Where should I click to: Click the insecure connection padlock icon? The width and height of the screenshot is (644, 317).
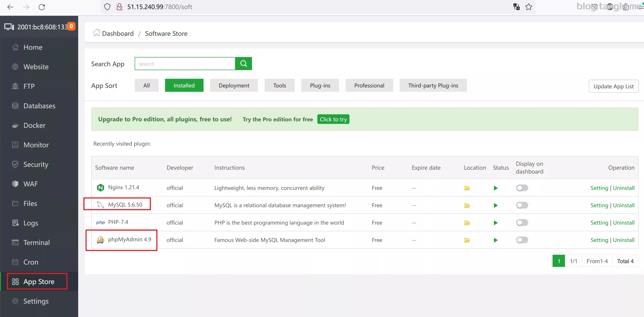tap(119, 7)
